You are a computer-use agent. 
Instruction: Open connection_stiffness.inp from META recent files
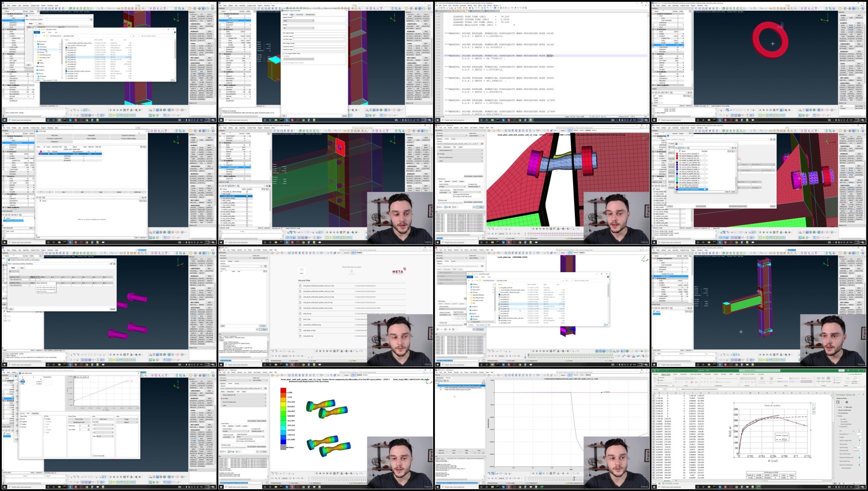pos(312,325)
